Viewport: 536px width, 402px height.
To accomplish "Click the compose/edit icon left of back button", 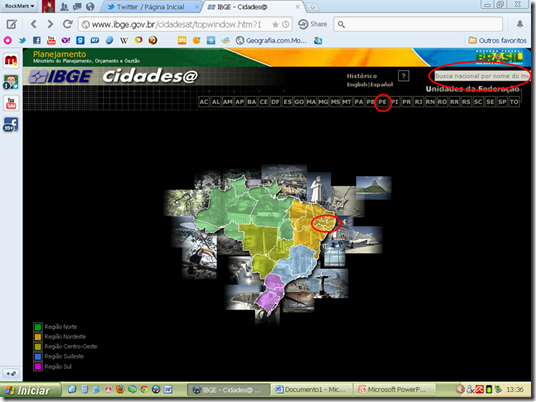I will point(11,24).
